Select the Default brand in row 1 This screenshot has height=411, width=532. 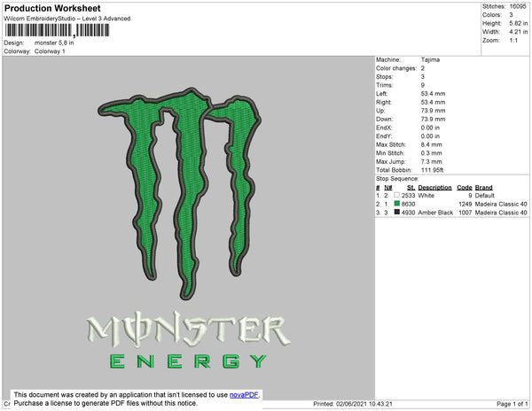tap(484, 196)
